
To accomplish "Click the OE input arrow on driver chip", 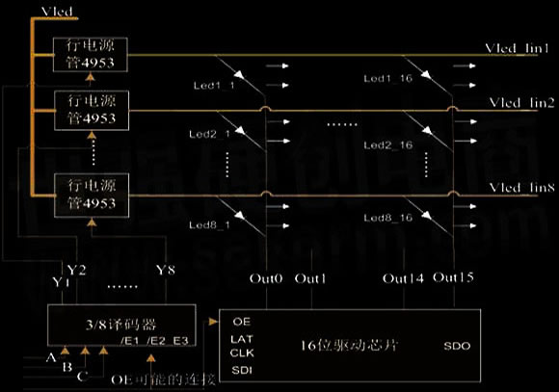I will pyautogui.click(x=213, y=322).
